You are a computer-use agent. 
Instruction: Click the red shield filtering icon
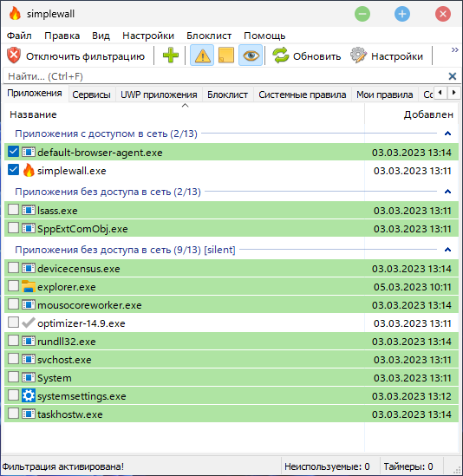point(14,55)
